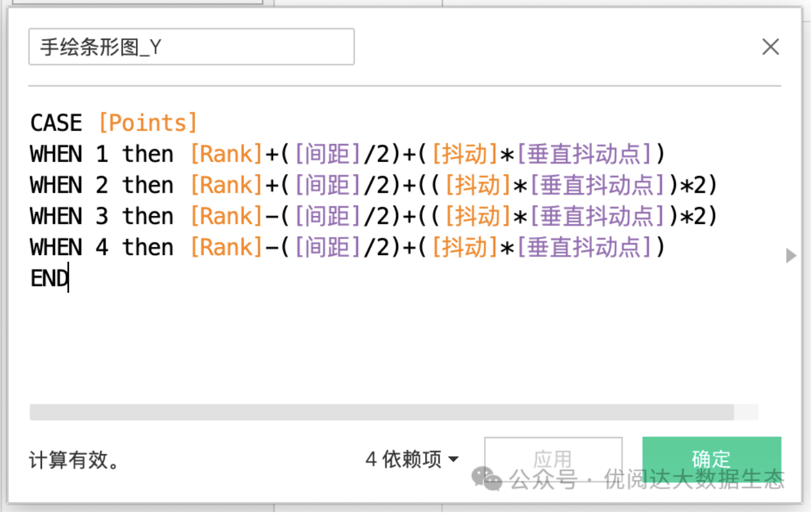812x515 pixels.
Task: Click the calculation name field 手绘条形图_Y
Action: (x=191, y=47)
